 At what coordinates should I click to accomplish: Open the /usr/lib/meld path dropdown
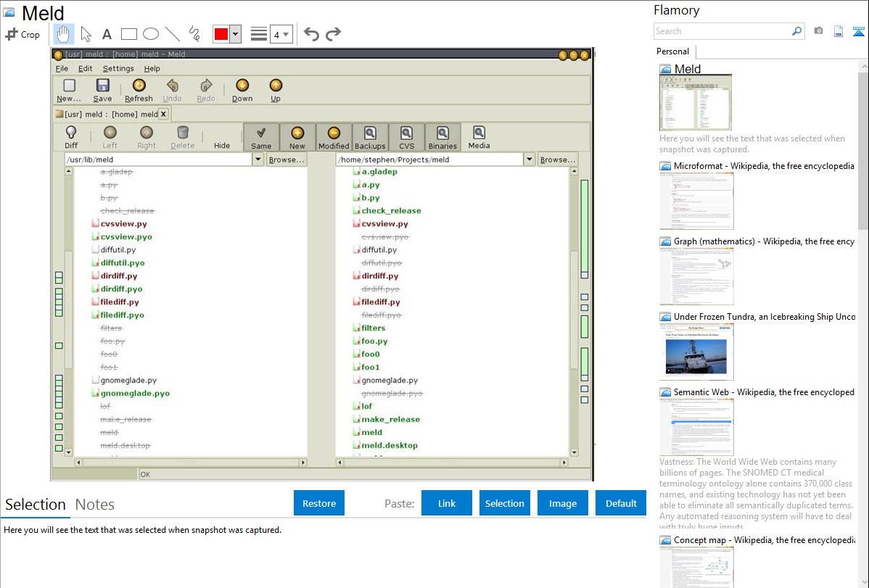pyautogui.click(x=258, y=159)
